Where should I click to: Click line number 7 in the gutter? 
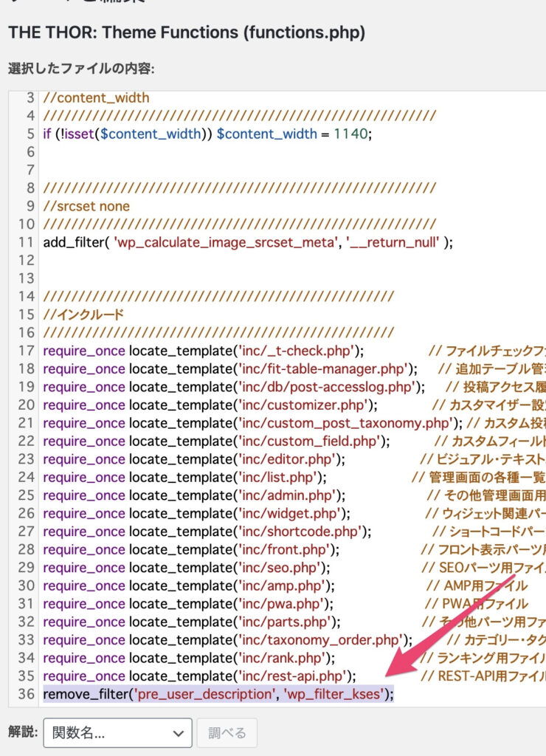30,170
